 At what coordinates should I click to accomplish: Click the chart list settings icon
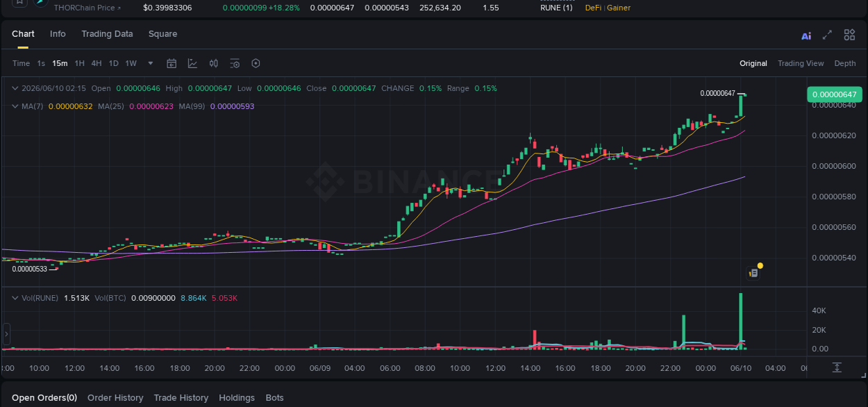pos(235,63)
